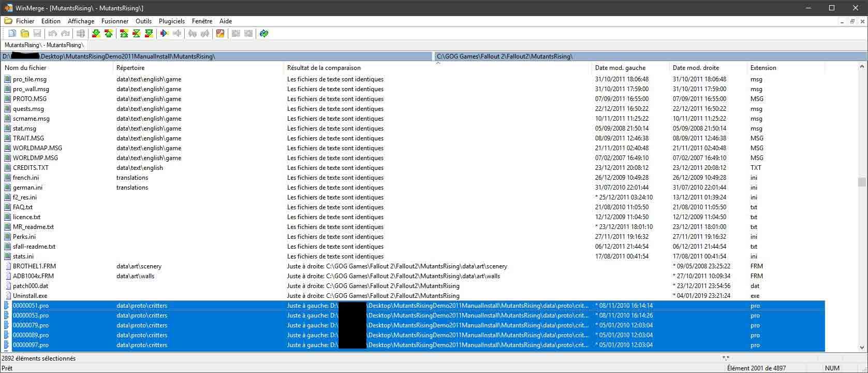868x373 pixels.
Task: Click the file icon of CREDITS.TXT
Action: pyautogui.click(x=8, y=168)
